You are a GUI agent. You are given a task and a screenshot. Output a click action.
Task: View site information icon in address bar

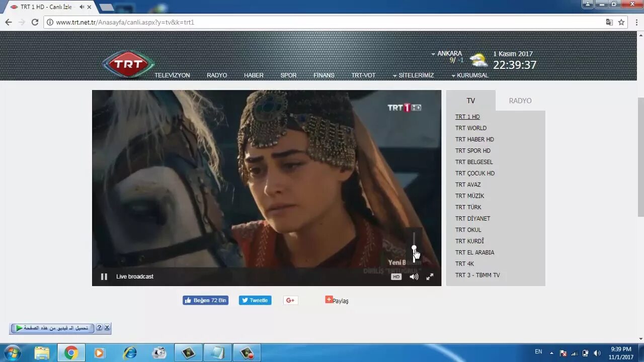coord(49,22)
